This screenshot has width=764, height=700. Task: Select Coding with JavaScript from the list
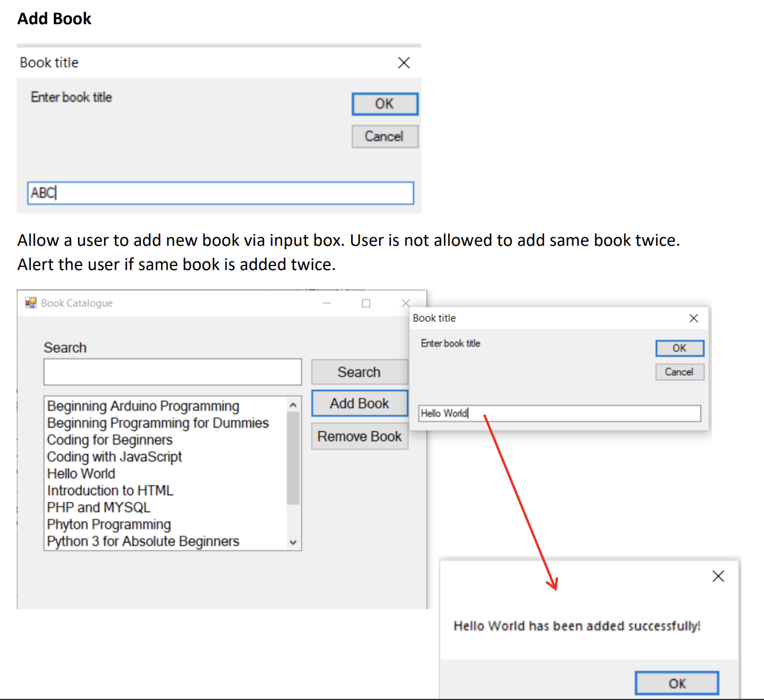pyautogui.click(x=114, y=456)
